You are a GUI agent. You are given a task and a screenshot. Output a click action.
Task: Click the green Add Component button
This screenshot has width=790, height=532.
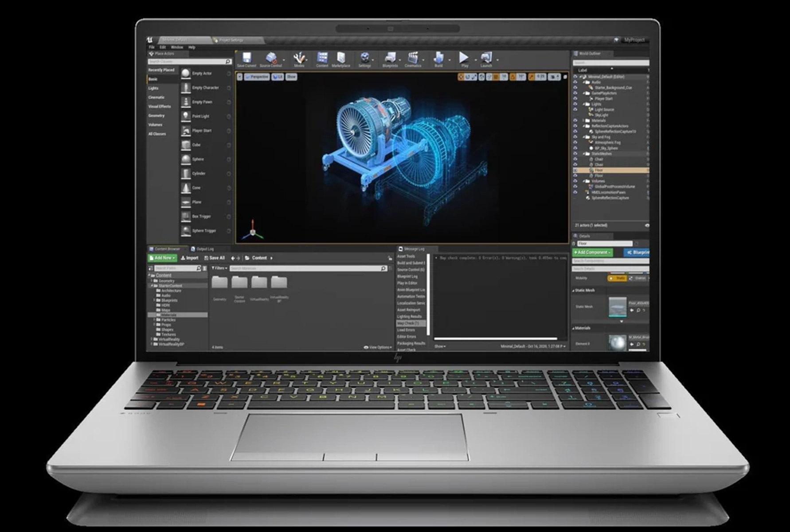point(592,252)
